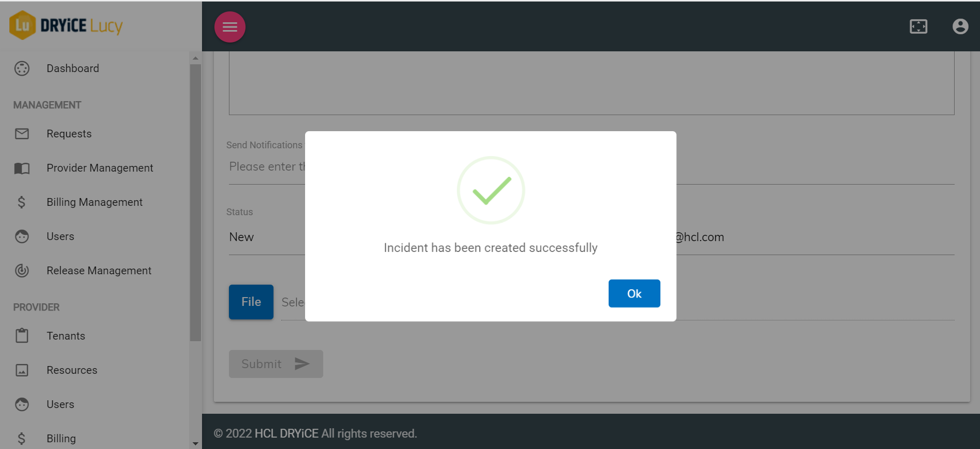980x449 pixels.
Task: Open Tenants using its clipboard icon
Action: pyautogui.click(x=22, y=335)
